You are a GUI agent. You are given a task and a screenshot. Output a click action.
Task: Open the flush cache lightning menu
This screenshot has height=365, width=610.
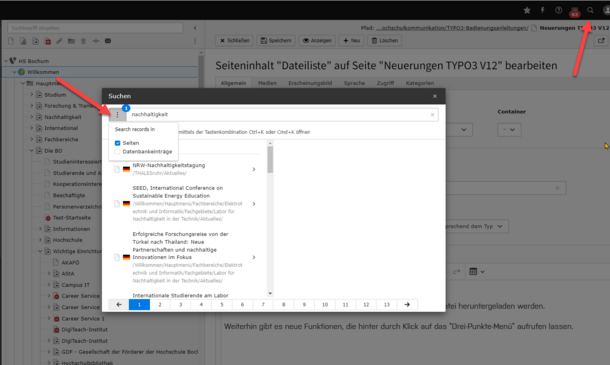point(542,11)
